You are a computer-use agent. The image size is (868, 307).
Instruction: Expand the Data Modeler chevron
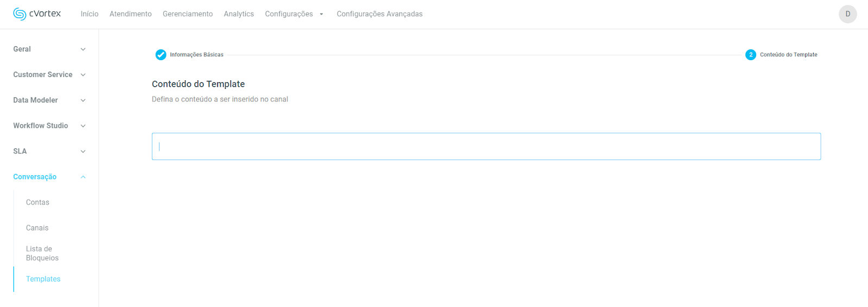pyautogui.click(x=83, y=100)
